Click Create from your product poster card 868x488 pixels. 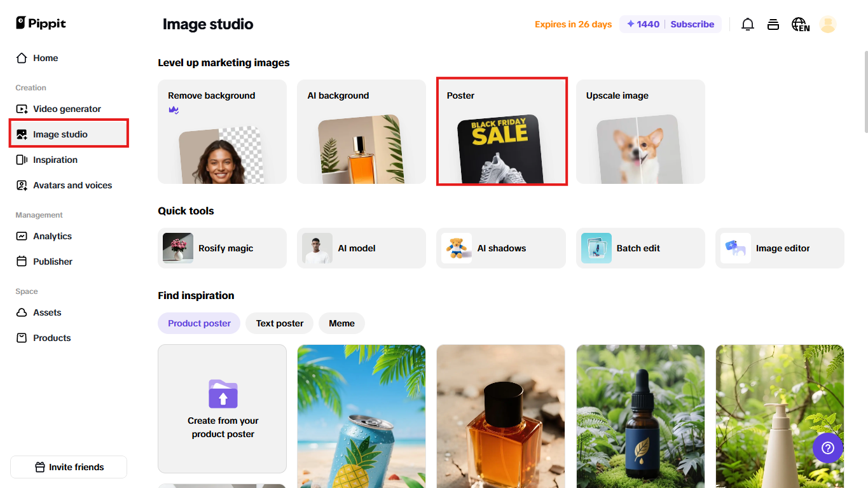pos(222,408)
